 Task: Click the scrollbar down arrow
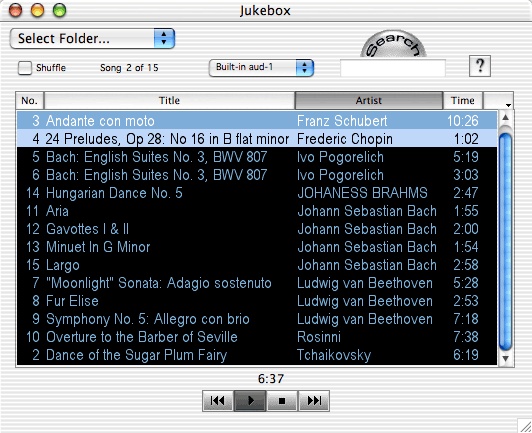coord(506,359)
